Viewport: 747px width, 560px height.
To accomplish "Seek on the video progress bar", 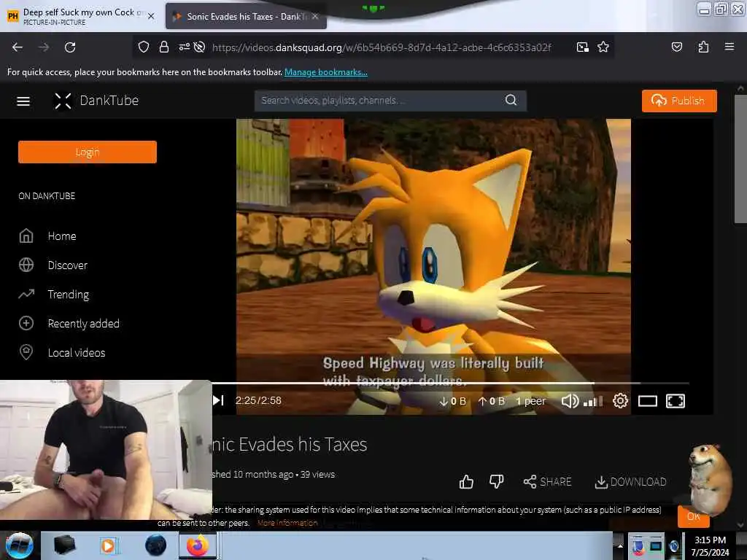I will pyautogui.click(x=450, y=383).
